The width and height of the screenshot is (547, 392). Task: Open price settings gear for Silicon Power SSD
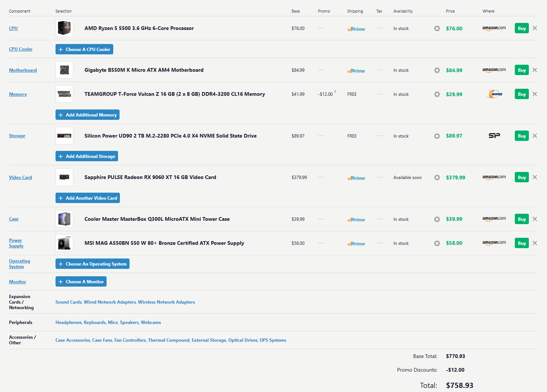(437, 136)
